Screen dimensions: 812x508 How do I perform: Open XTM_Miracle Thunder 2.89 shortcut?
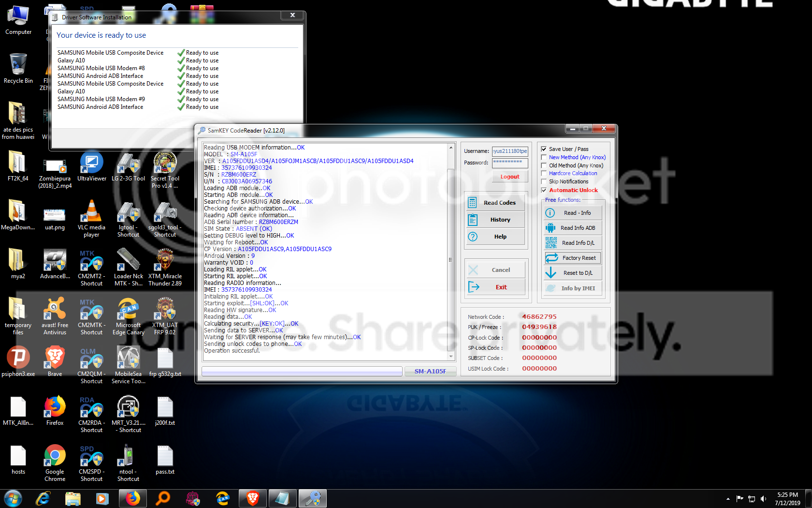coord(165,268)
